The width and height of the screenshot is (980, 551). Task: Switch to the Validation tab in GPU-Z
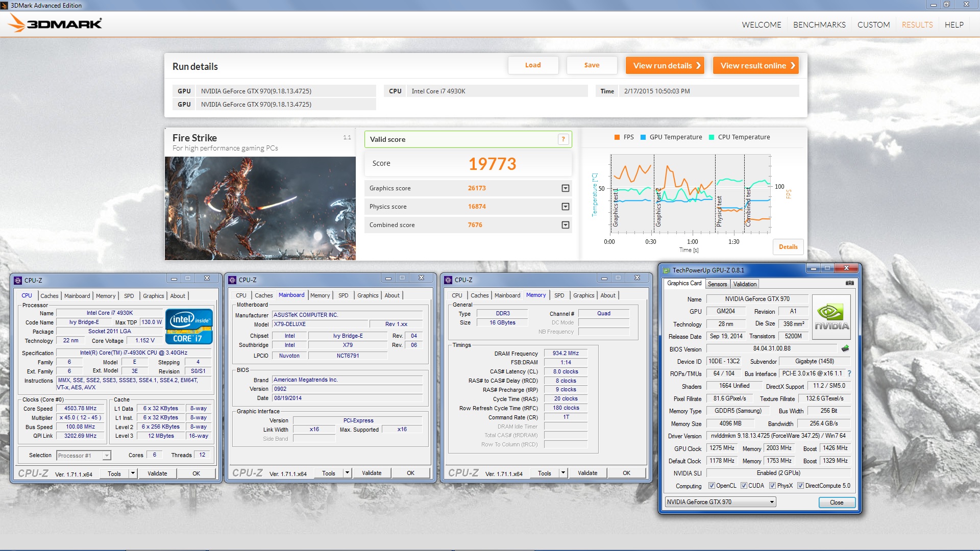(745, 284)
